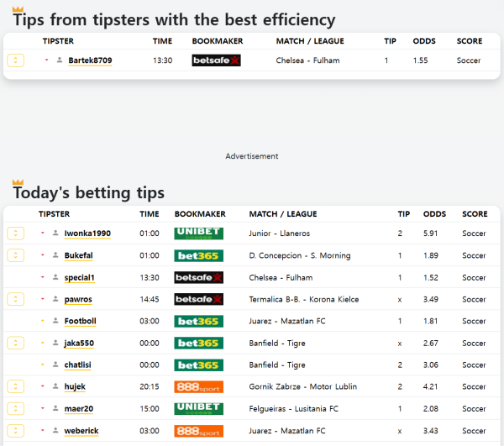Click the yellow trend arrow beside chatlisi
Viewport: 504px width, 446px height.
42,365
